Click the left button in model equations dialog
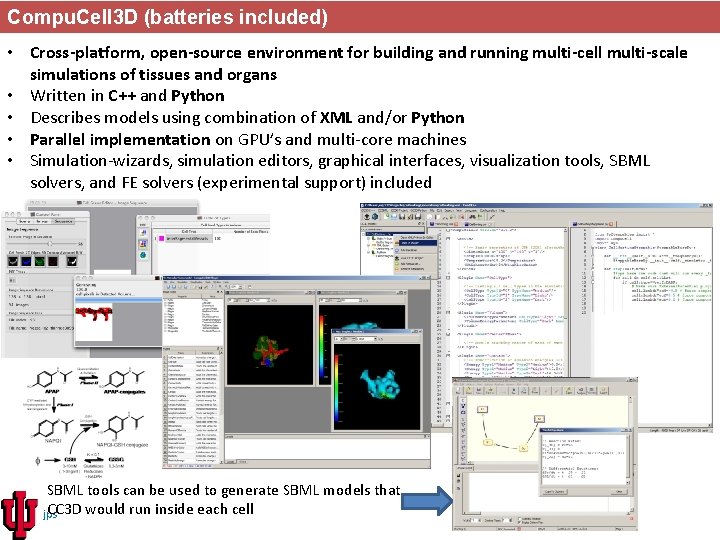Screen dimensions: 720x540 555,491
